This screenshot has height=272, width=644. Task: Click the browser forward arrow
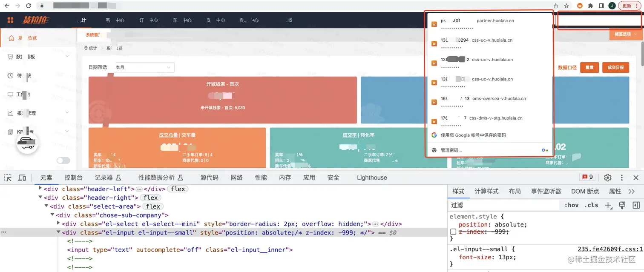click(17, 6)
